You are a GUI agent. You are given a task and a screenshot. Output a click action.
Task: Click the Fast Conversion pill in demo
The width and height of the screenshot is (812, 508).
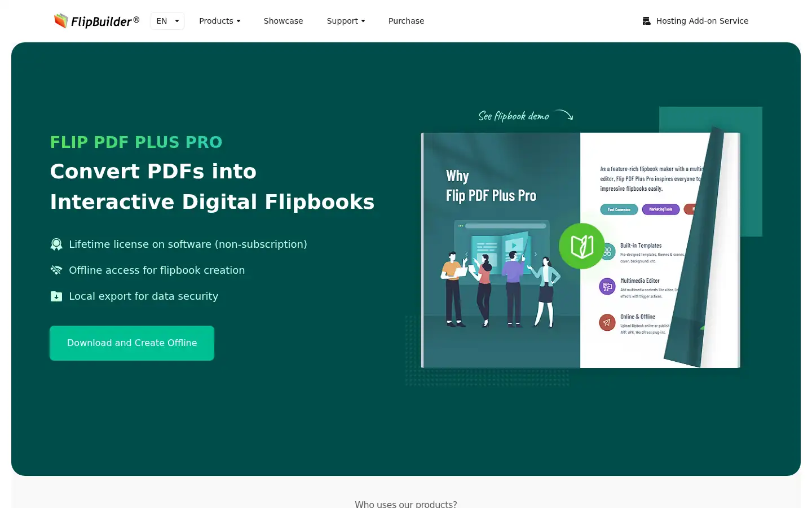click(x=619, y=209)
